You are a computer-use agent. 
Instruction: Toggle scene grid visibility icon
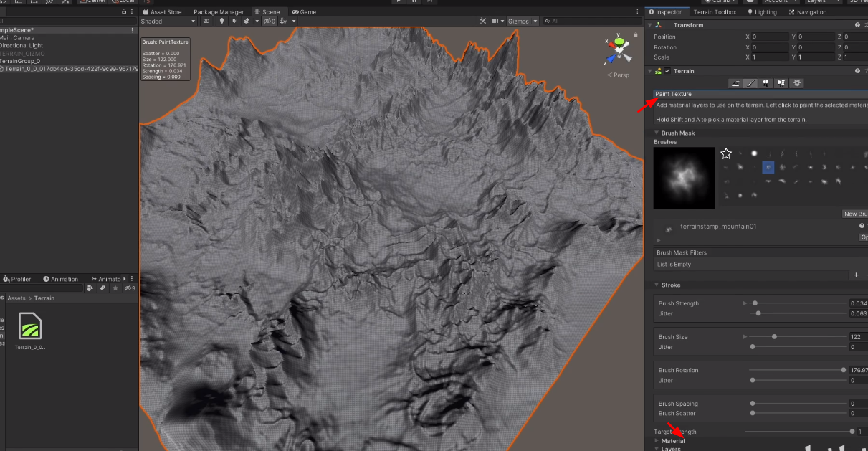pos(283,22)
